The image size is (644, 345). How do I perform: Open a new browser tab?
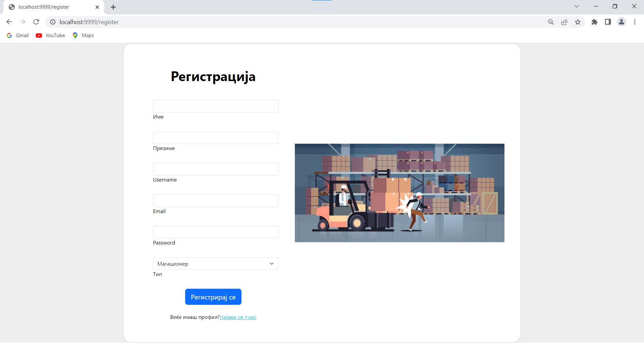113,7
